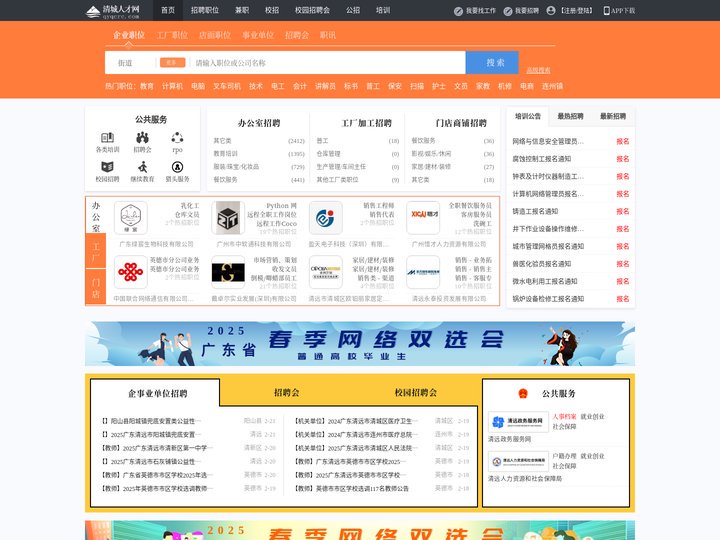Click 报名 for 铸造工报名通知

623,211
